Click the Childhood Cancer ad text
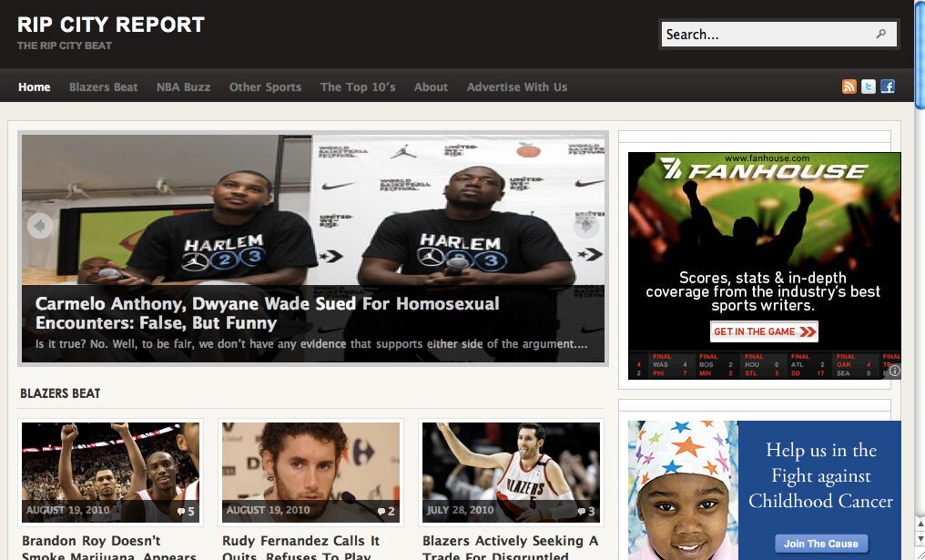This screenshot has width=925, height=560. 821,475
